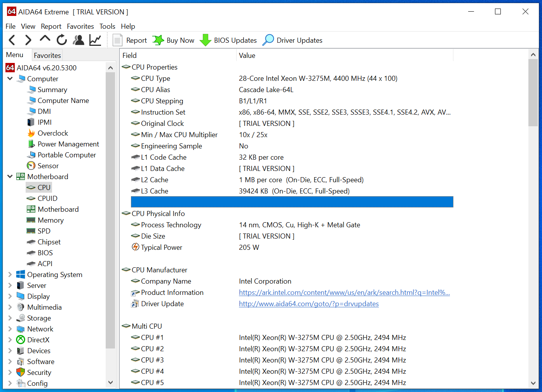
Task: Switch to the Favorites tab
Action: (x=47, y=55)
